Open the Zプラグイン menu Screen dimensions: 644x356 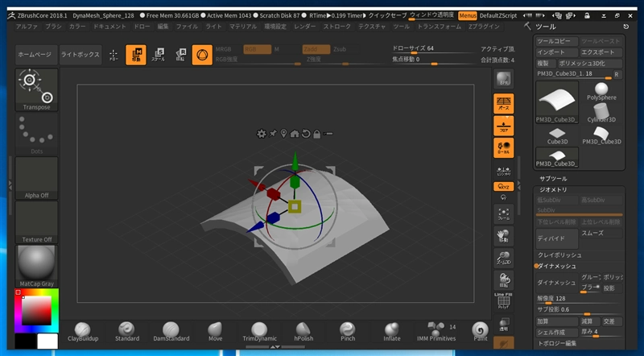(x=484, y=27)
